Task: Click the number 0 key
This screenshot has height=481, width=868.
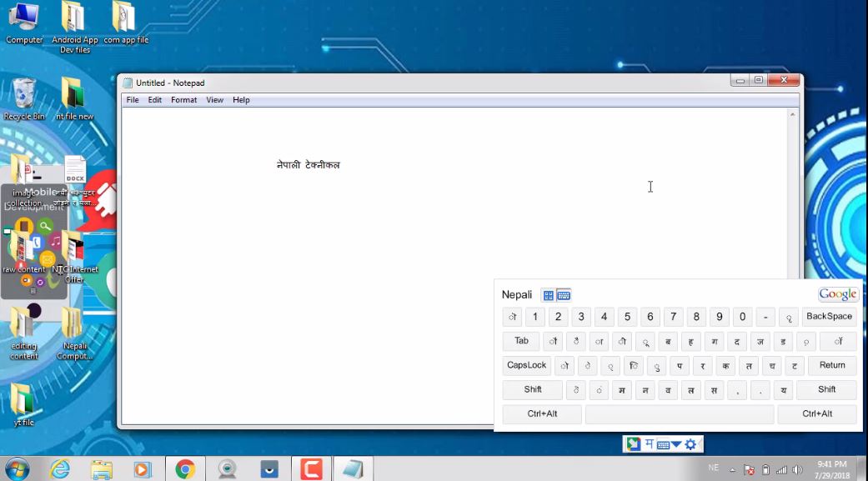Action: (x=742, y=317)
